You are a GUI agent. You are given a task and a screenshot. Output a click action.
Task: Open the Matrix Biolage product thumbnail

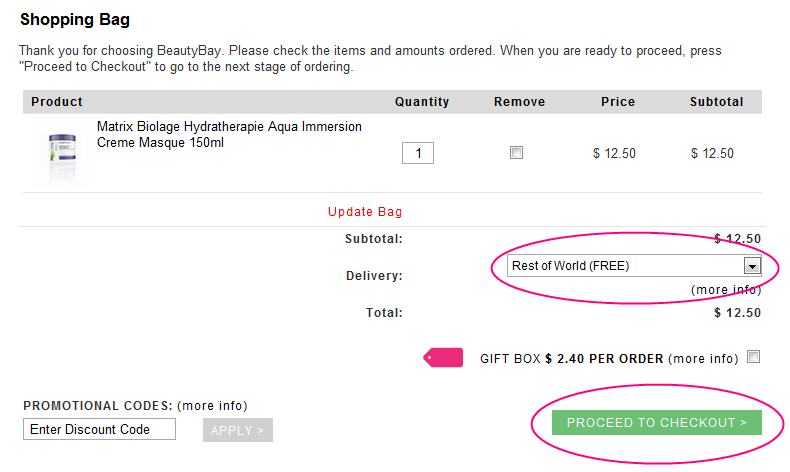click(62, 154)
